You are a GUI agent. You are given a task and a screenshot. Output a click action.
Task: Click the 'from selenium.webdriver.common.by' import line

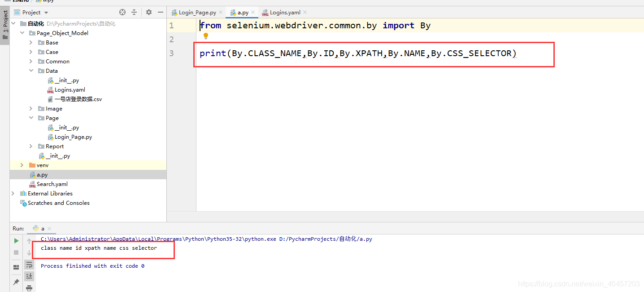[315, 26]
